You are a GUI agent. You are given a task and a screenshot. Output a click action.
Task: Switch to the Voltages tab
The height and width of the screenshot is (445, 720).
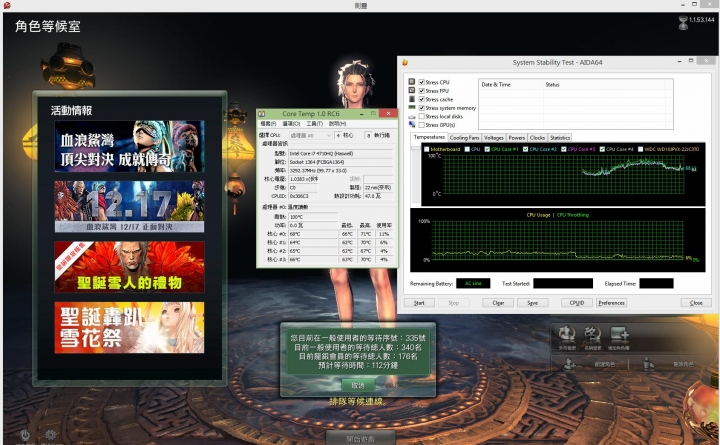pos(494,138)
